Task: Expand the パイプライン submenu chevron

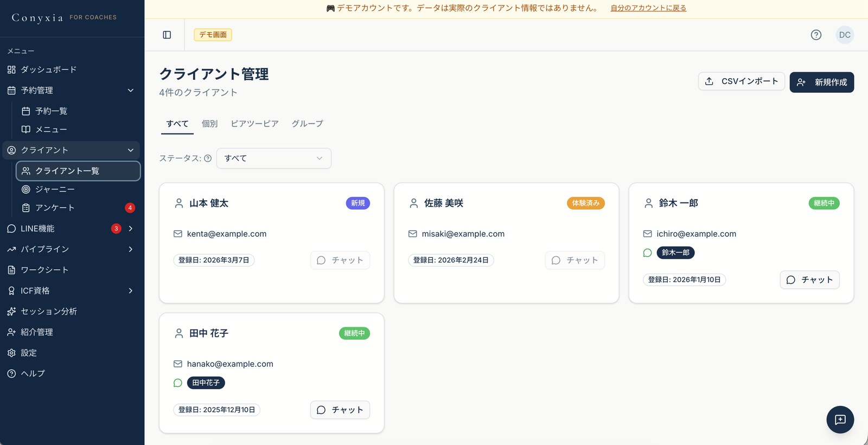Action: coord(130,249)
